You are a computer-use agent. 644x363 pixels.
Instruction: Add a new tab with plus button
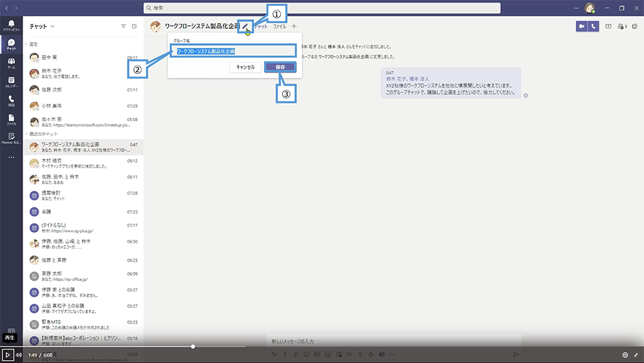[x=294, y=26]
